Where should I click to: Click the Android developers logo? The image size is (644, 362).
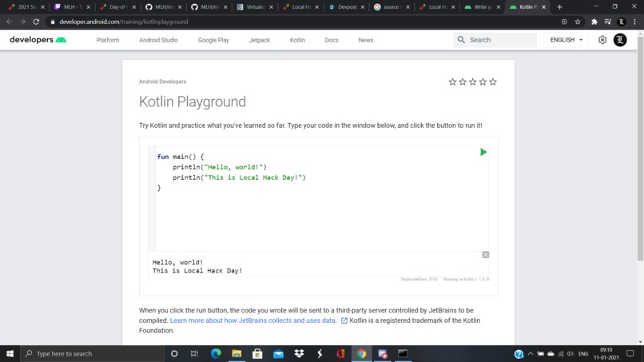[x=38, y=40]
